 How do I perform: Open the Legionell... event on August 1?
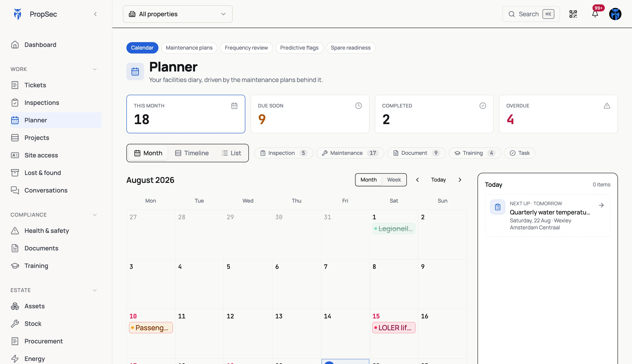coord(393,228)
